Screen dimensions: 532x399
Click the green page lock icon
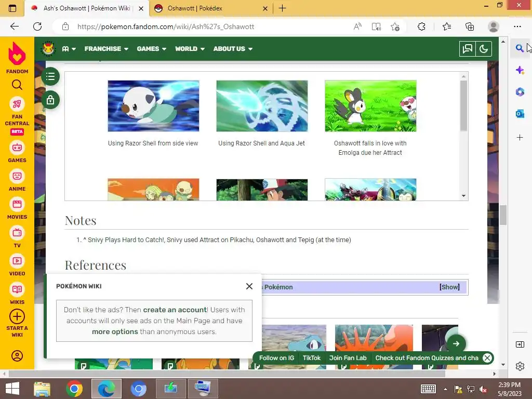(50, 100)
